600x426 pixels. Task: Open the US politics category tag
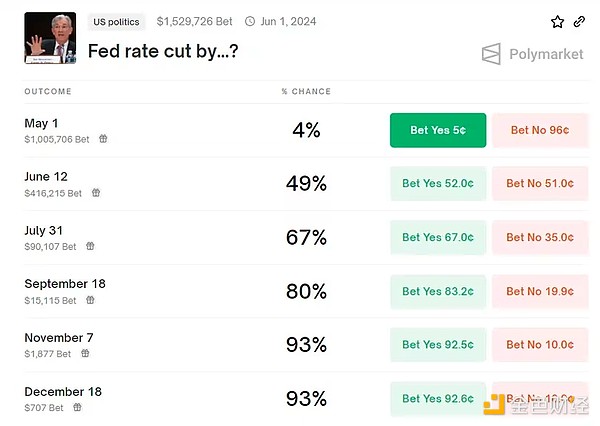tap(116, 21)
